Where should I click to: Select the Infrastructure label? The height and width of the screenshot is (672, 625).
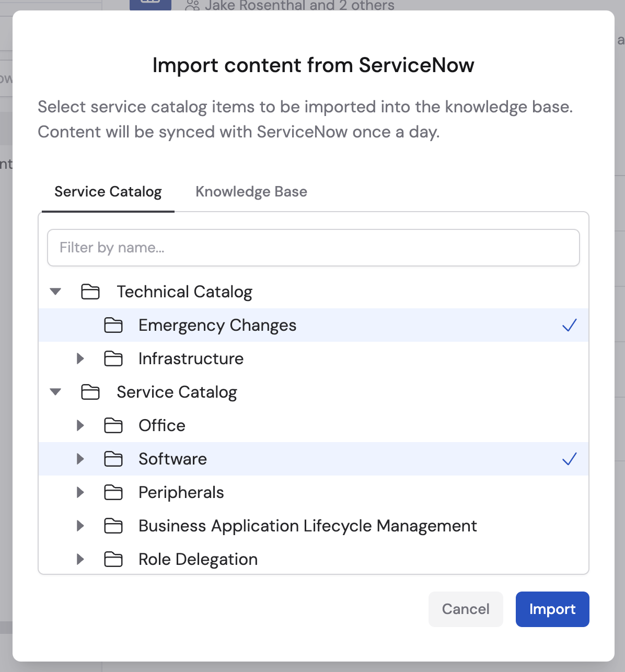pyautogui.click(x=191, y=358)
